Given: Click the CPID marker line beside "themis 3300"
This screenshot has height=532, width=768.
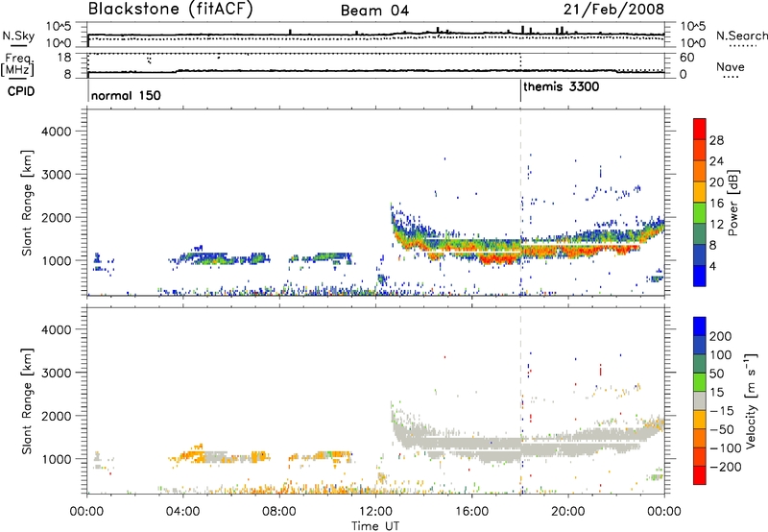Looking at the screenshot, I should click(520, 91).
